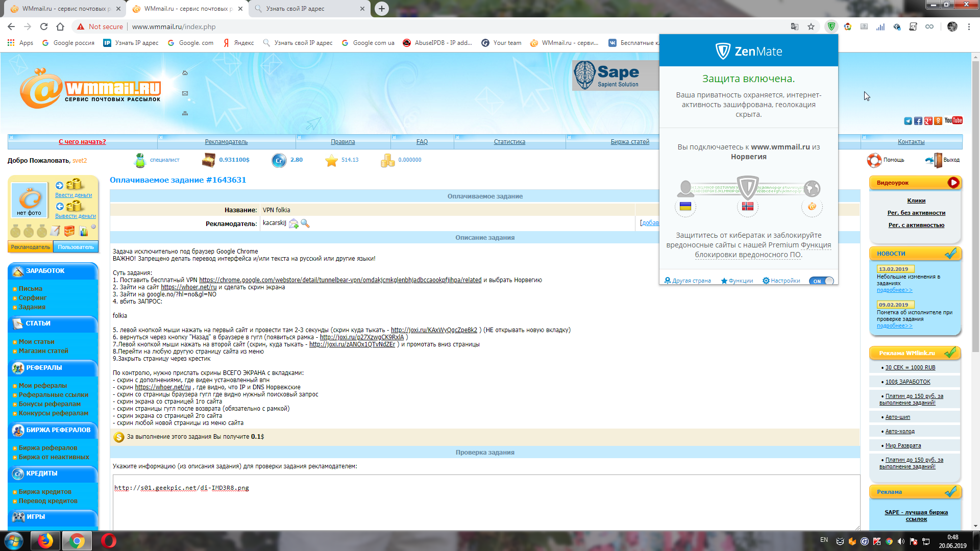Click the volume icon in system tray

click(x=901, y=541)
